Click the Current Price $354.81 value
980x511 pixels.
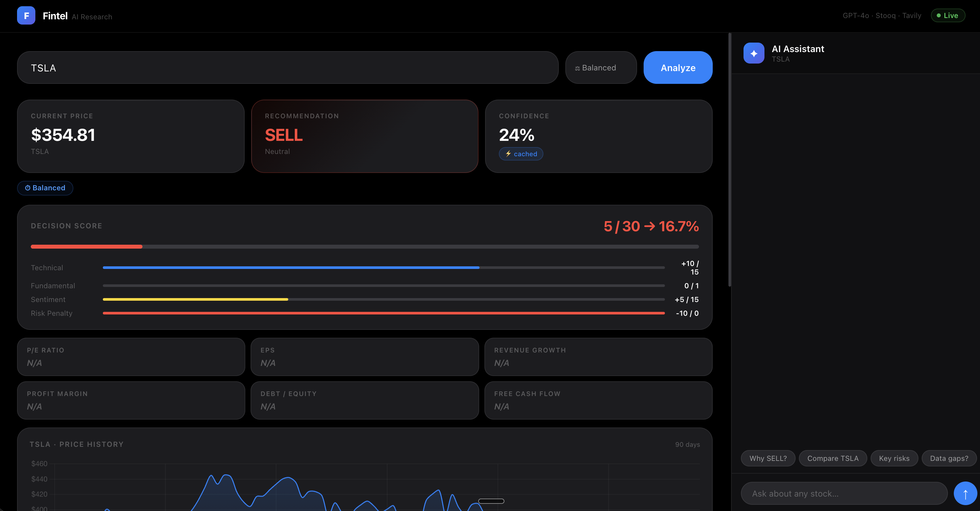point(63,135)
